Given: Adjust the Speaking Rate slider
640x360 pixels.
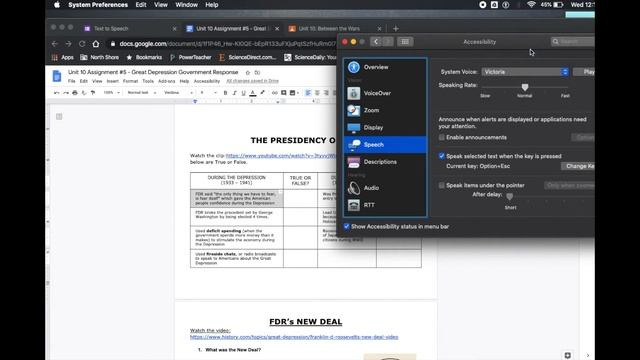Looking at the screenshot, I should (x=525, y=87).
